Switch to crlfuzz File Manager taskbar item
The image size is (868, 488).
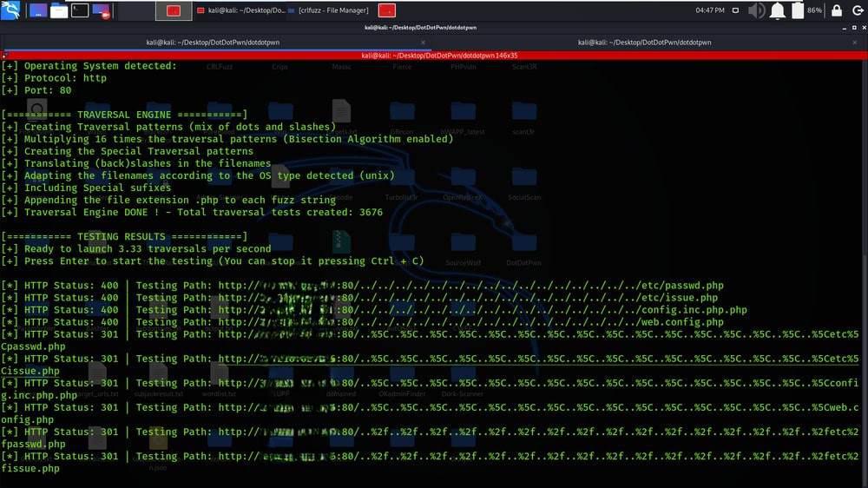(x=328, y=10)
